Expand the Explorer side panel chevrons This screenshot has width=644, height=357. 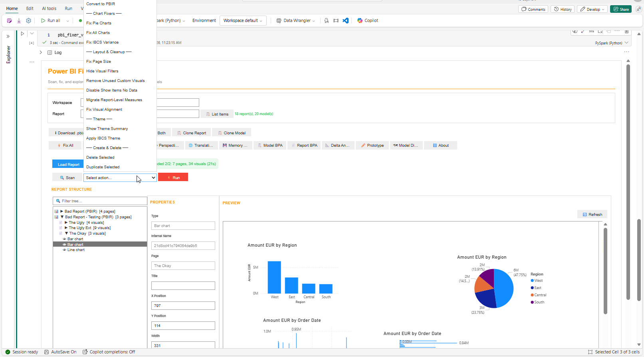[x=8, y=36]
